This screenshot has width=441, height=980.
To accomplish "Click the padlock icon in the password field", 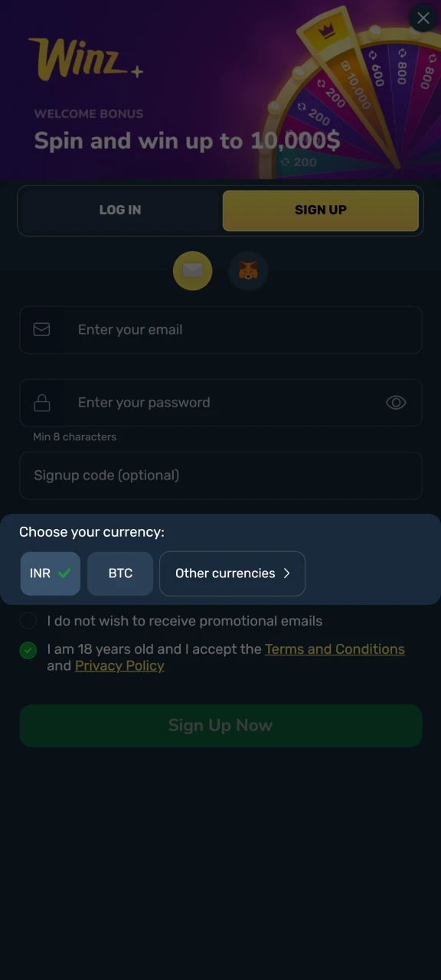I will click(41, 402).
